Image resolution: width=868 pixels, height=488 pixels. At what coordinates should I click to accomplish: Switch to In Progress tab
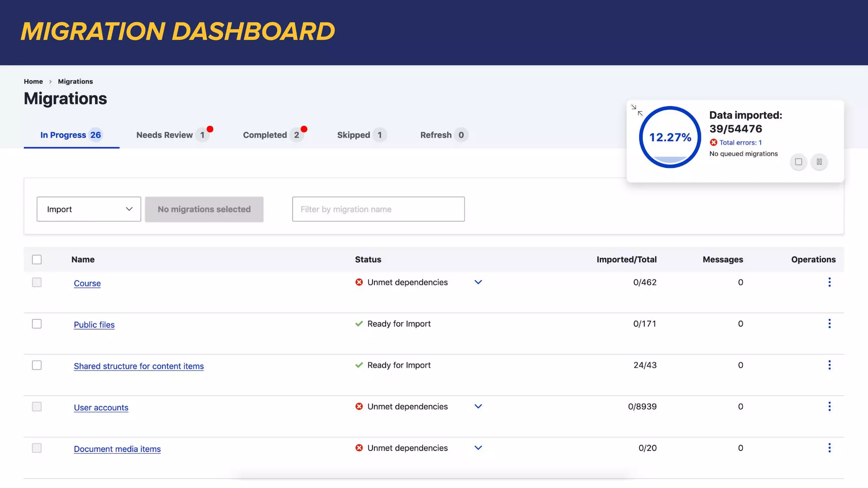[x=71, y=135]
